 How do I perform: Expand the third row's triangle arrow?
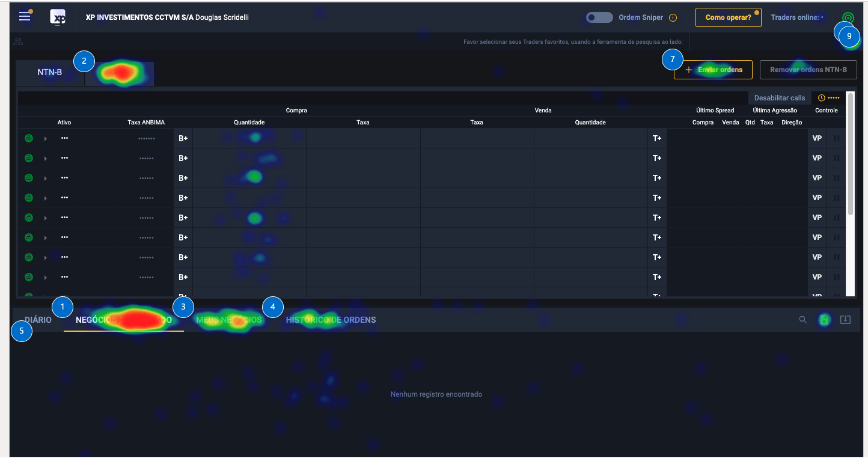(x=46, y=179)
